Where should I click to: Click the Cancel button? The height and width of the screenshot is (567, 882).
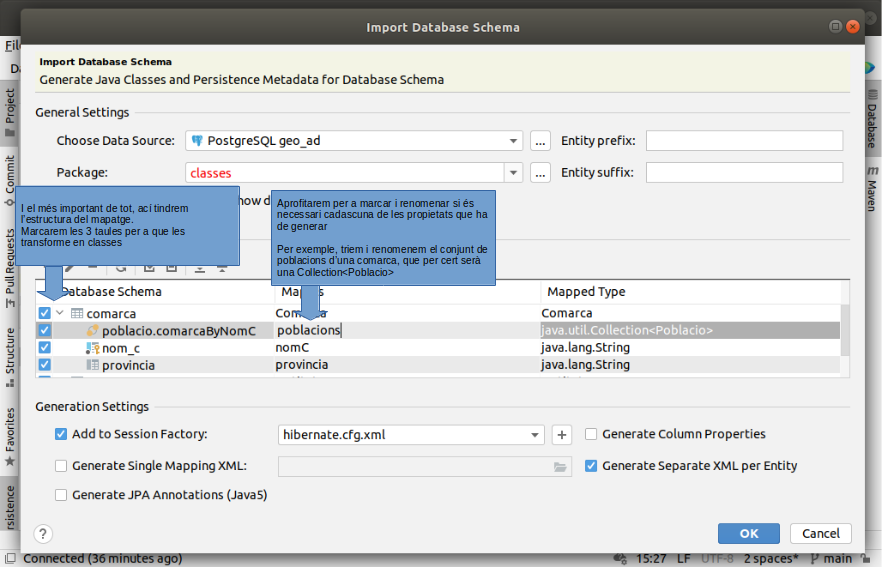click(821, 533)
